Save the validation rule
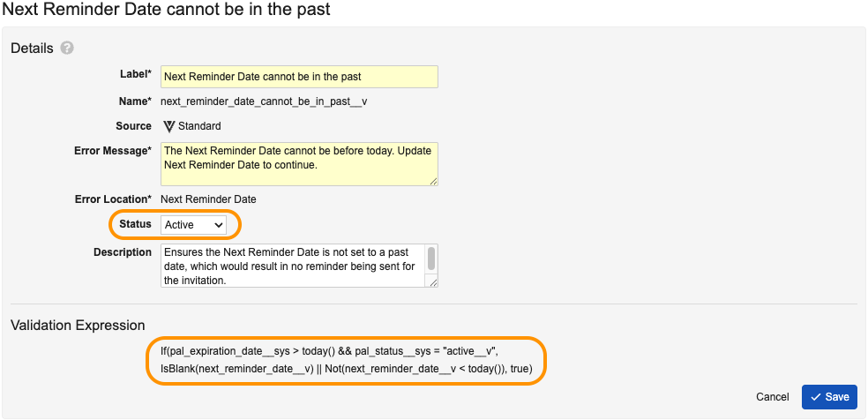Image resolution: width=868 pixels, height=420 pixels. [829, 397]
